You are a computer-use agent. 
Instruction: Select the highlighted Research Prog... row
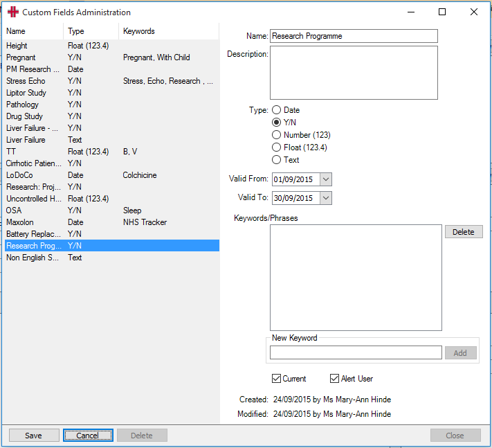[x=111, y=246]
